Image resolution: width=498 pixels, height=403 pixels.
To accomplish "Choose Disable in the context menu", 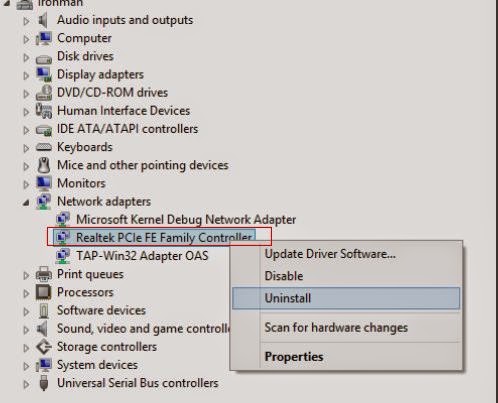I will click(346, 276).
